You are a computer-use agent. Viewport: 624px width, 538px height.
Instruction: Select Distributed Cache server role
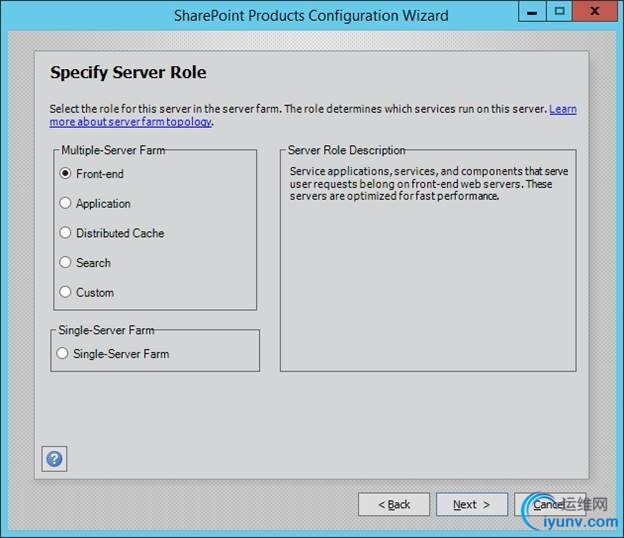tap(65, 233)
